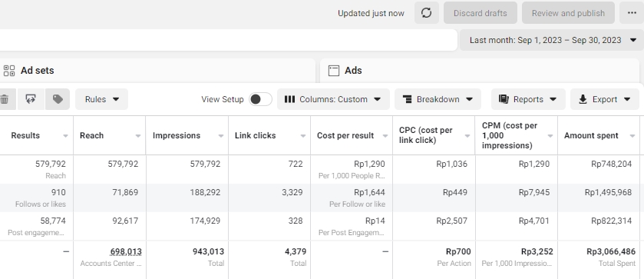The height and width of the screenshot is (279, 644).
Task: Click the refresh data icon
Action: tap(426, 13)
